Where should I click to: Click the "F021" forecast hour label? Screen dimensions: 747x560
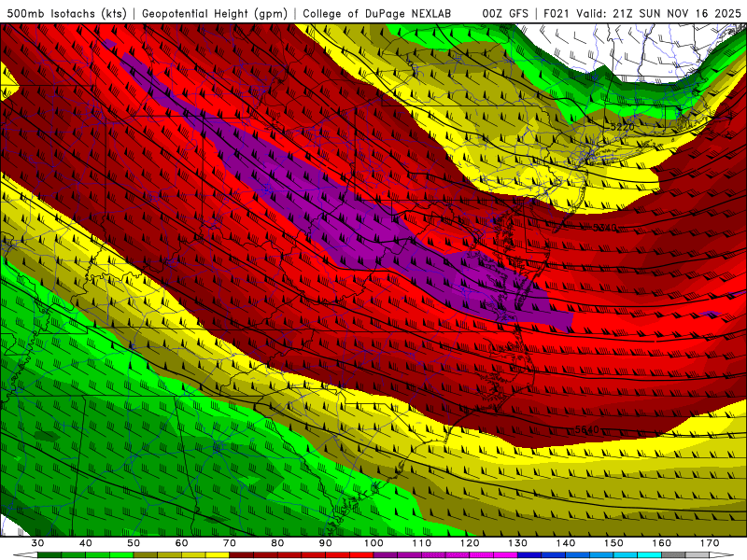(557, 14)
